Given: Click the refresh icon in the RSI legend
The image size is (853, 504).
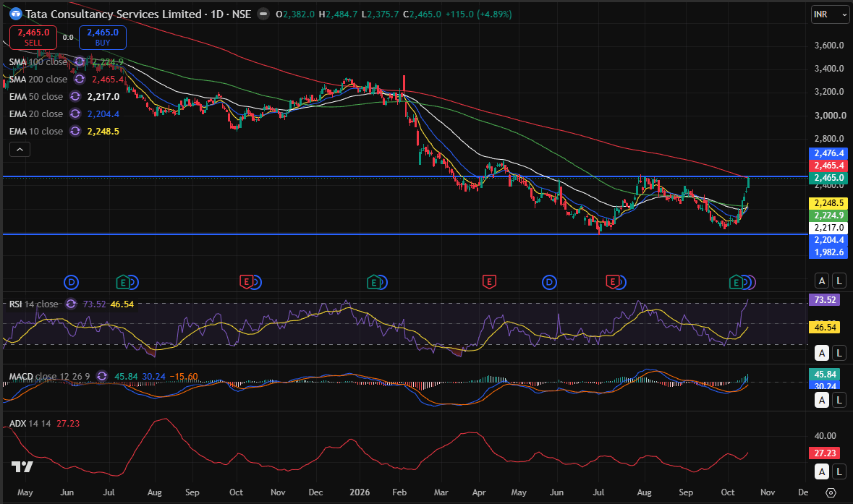Looking at the screenshot, I should click(x=71, y=304).
